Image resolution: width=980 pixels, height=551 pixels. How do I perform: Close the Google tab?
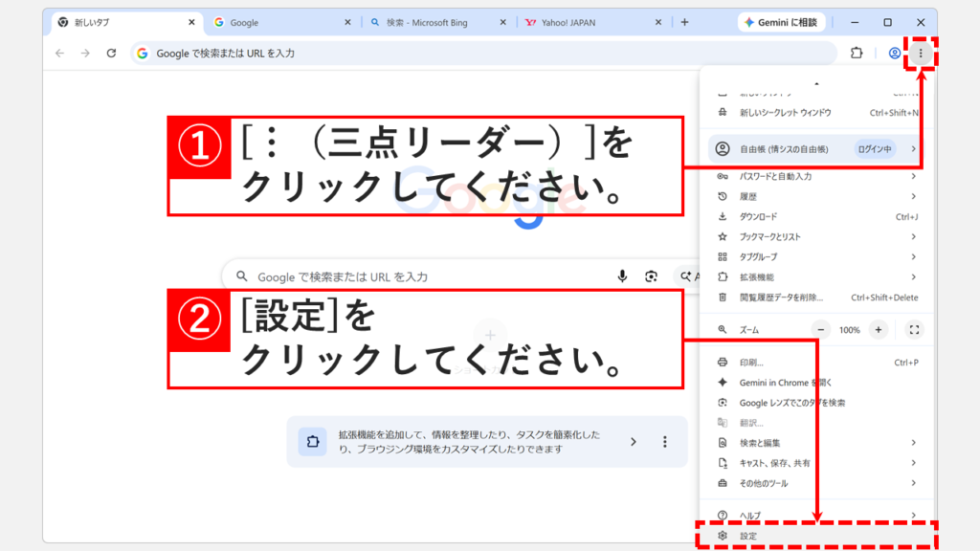tap(347, 23)
